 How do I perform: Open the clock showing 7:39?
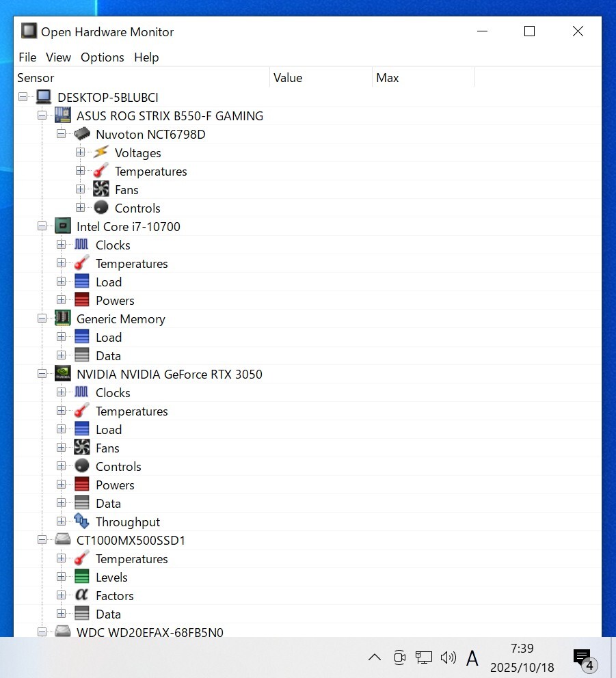click(x=522, y=657)
